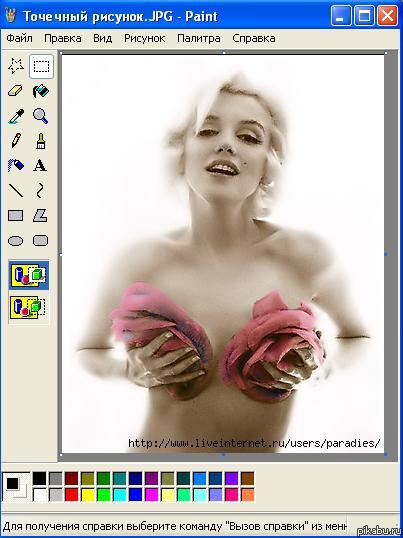Pick the red color swatch
Screen dimensions: 403x538
(71, 494)
